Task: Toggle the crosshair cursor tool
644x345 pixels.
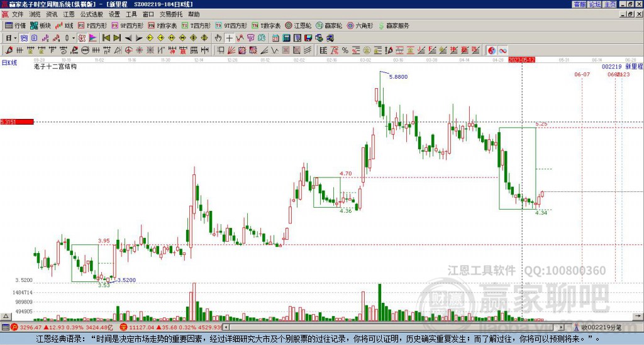Action: tap(229, 38)
